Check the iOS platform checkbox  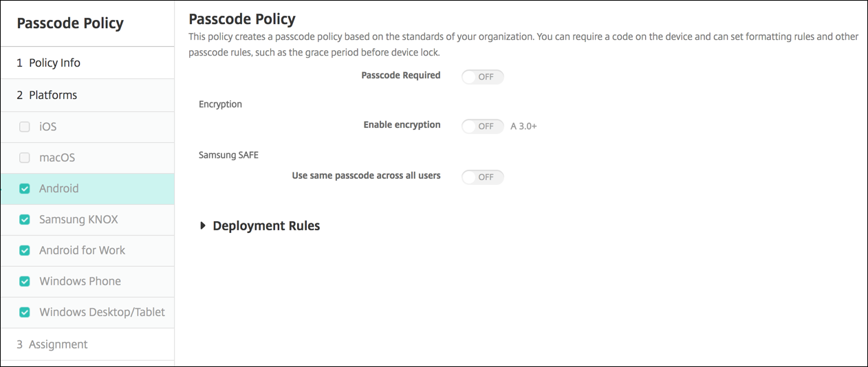pos(25,127)
